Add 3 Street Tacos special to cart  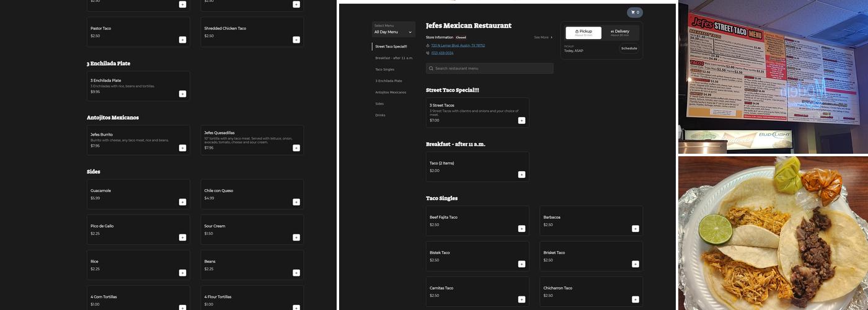pos(521,120)
